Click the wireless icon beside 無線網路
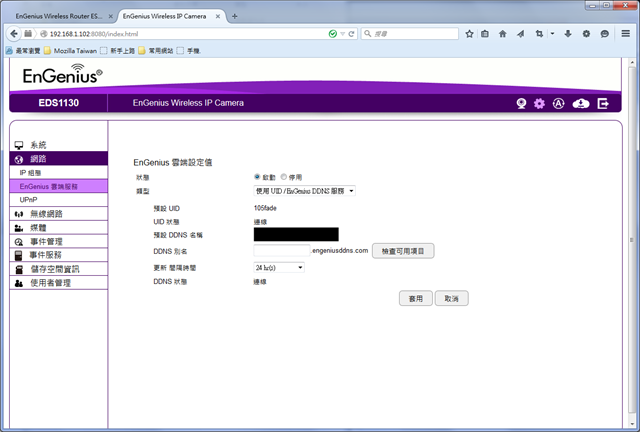This screenshot has width=640, height=432. click(x=19, y=214)
